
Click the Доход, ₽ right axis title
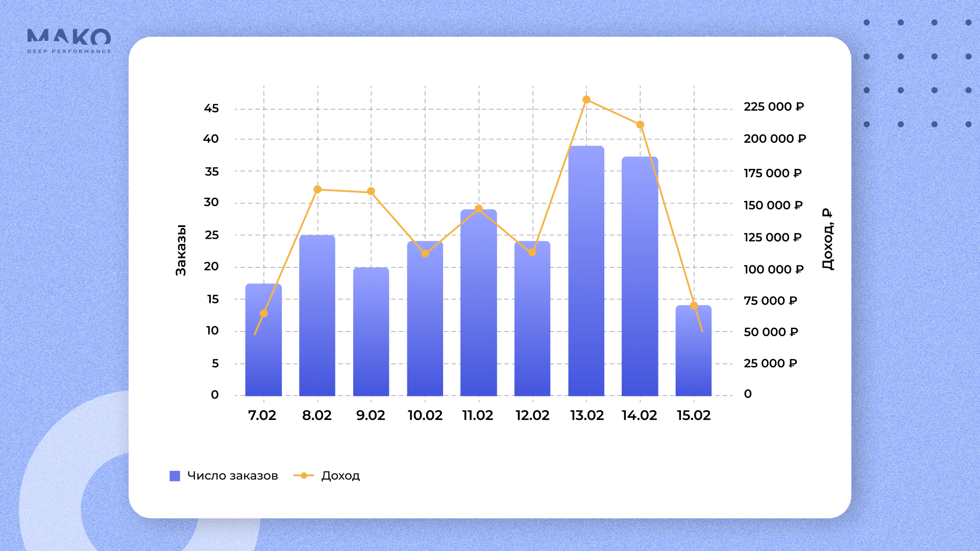[827, 239]
